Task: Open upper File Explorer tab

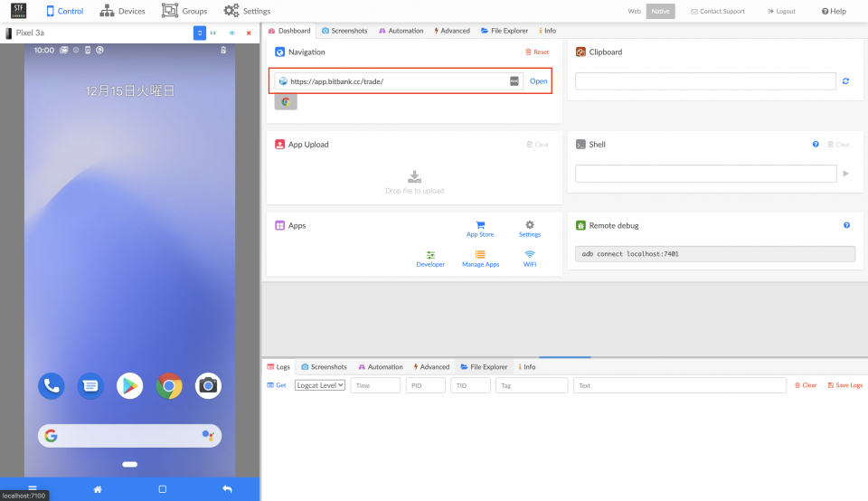Action: point(505,31)
